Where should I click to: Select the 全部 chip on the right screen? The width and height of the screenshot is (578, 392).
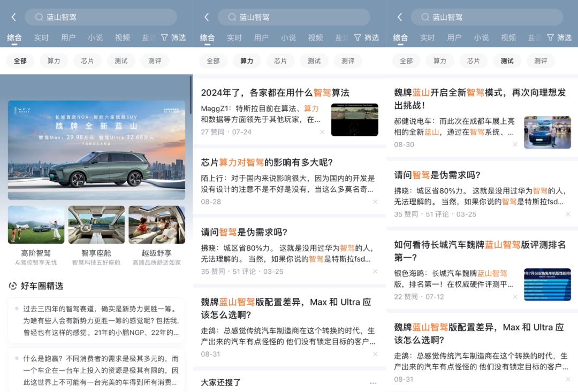(406, 61)
